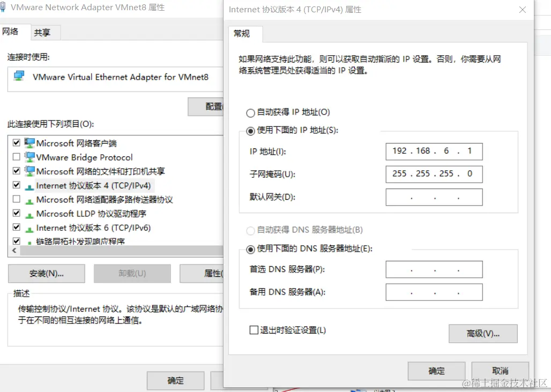Click the Microsoft LLDP 协议驱动程序 icon
This screenshot has width=551, height=392.
pyautogui.click(x=29, y=215)
